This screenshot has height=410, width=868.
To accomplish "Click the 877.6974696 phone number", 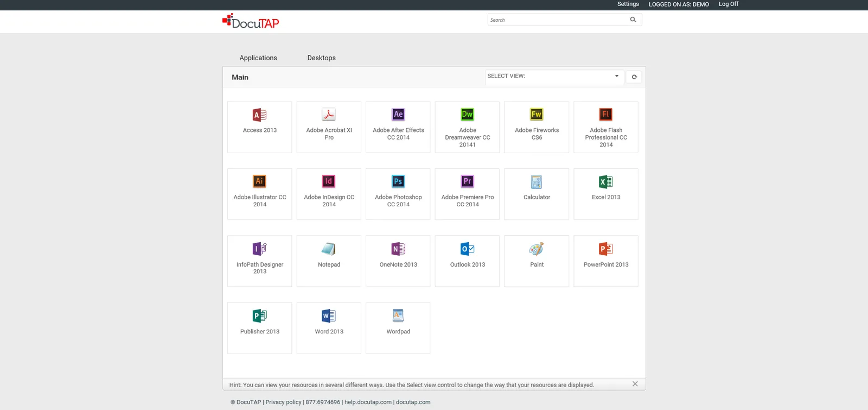I will point(323,402).
